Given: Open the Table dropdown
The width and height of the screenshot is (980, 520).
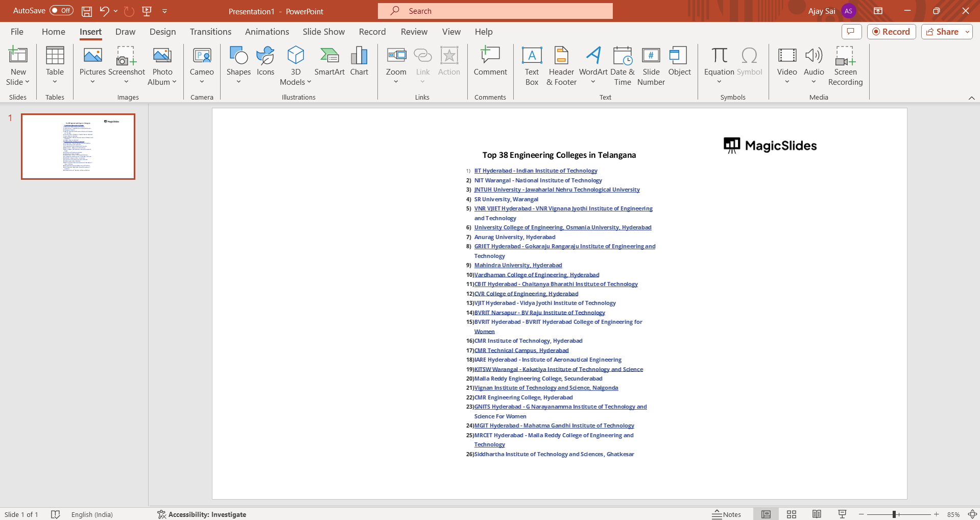Looking at the screenshot, I should [x=55, y=82].
